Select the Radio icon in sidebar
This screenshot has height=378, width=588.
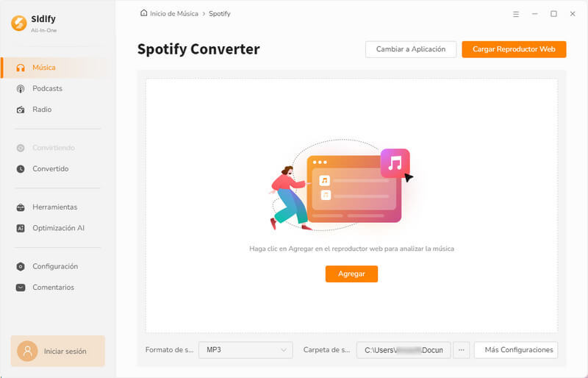[21, 110]
